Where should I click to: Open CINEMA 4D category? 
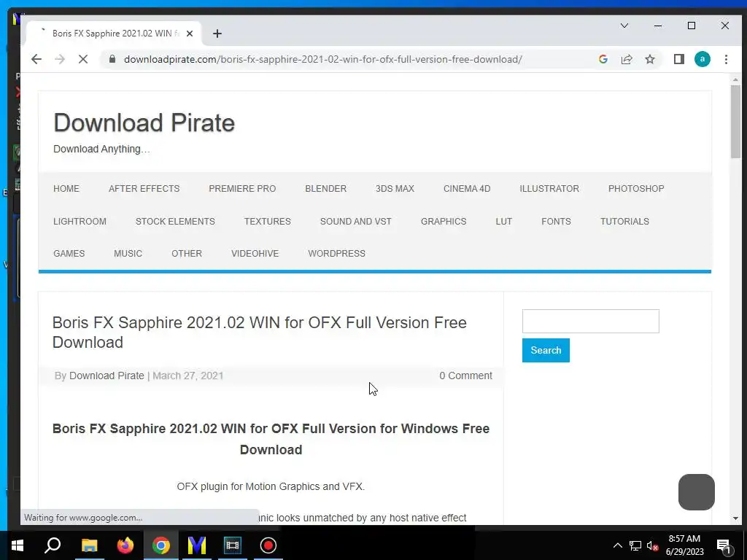pyautogui.click(x=467, y=189)
